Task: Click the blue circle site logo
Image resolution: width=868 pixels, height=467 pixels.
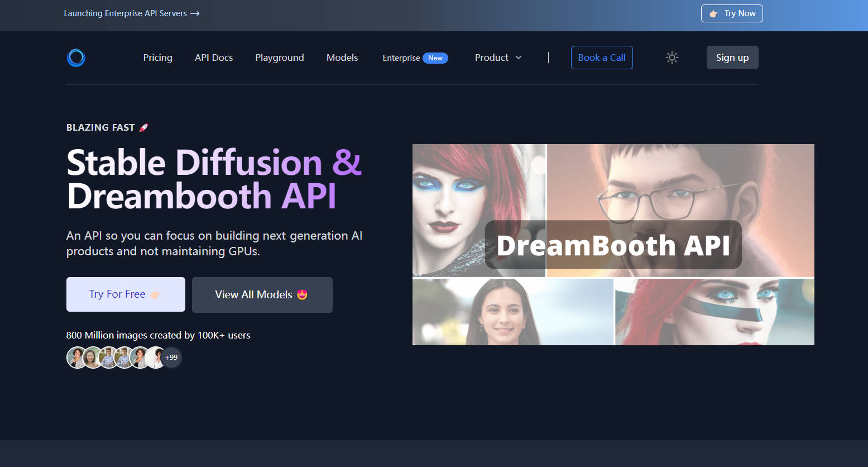Action: (x=76, y=58)
